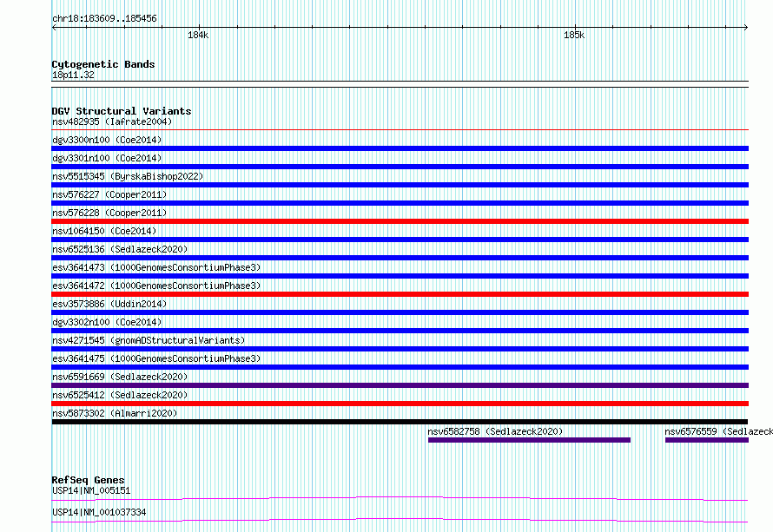Viewport: 773px width, 532px height.
Task: Click the Cytogenetic Bands track heading
Action: point(103,64)
